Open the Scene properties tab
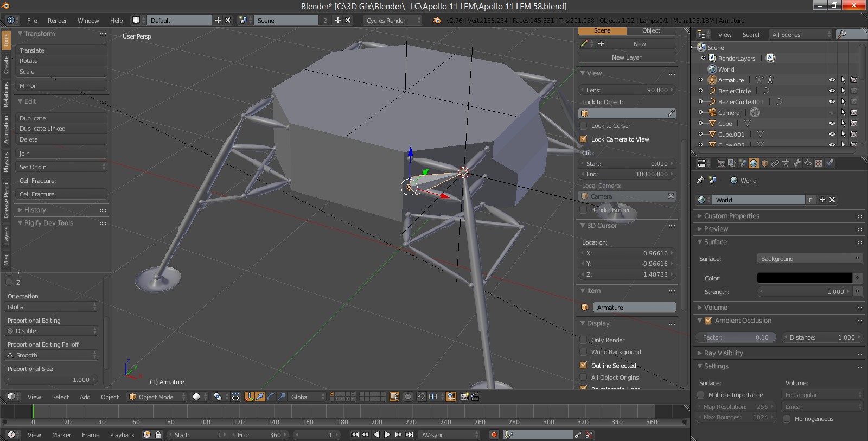868x441 pixels. point(743,163)
